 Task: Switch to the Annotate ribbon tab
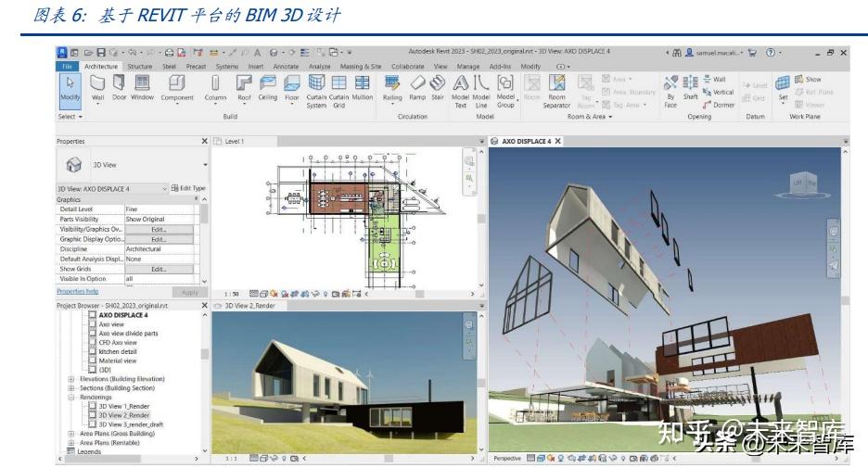286,67
